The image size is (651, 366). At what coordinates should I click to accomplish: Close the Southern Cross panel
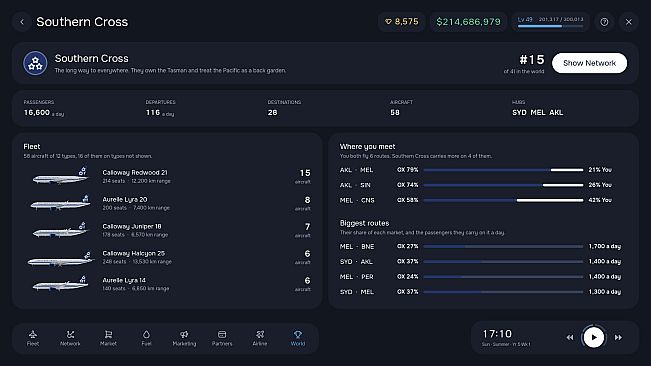coord(629,22)
